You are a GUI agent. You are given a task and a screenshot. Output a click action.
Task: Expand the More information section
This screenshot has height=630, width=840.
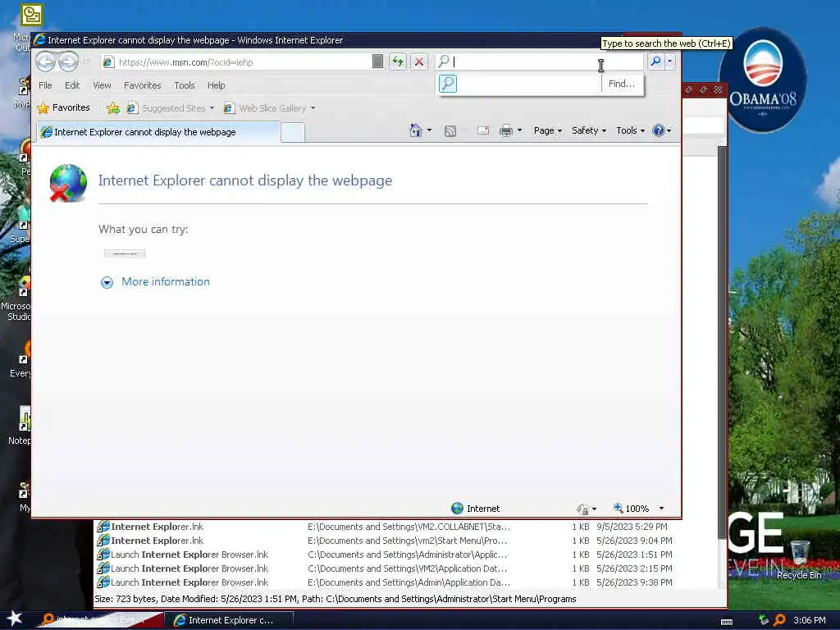107,282
